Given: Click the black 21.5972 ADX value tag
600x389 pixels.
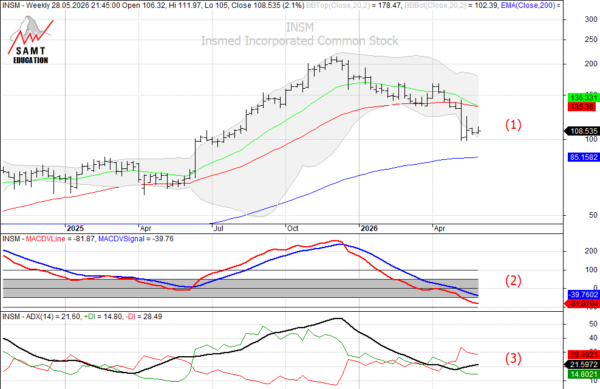Looking at the screenshot, I should (583, 365).
